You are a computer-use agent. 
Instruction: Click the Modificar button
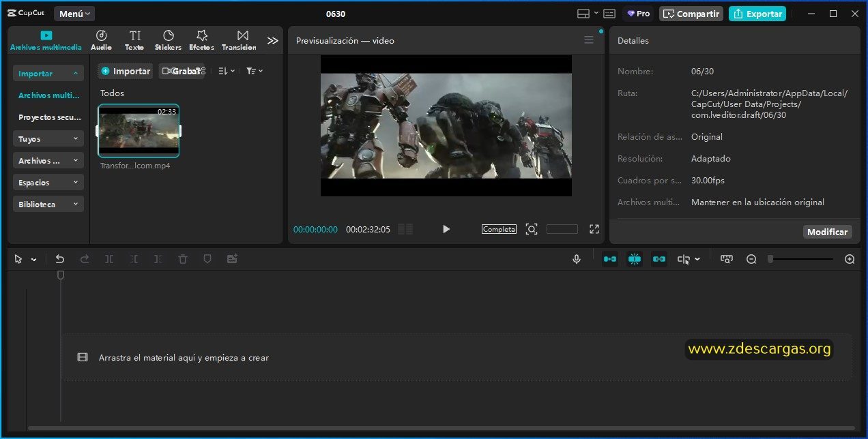point(828,232)
